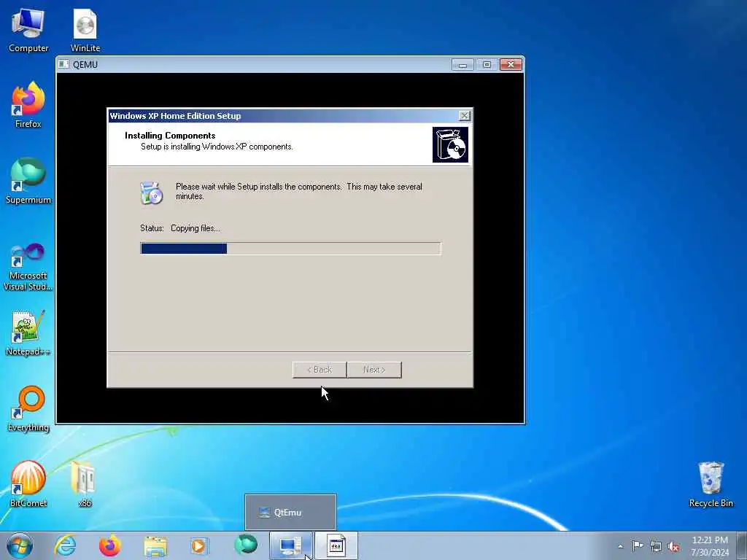Open the network tray icon
Image resolution: width=747 pixels, height=560 pixels.
click(656, 546)
